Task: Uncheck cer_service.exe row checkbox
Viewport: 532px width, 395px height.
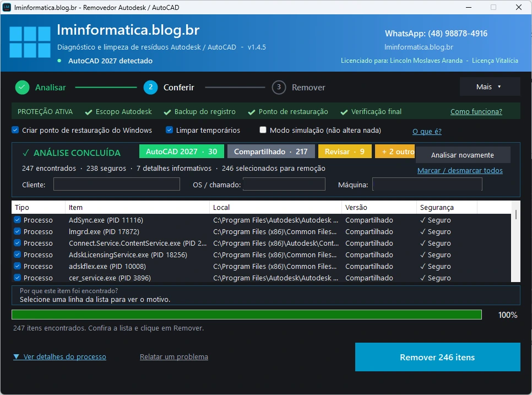Action: [x=17, y=278]
